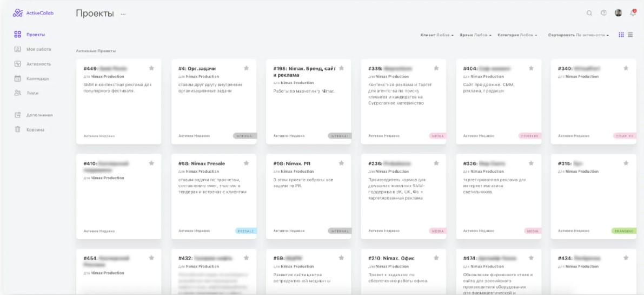The width and height of the screenshot is (644, 295).
Task: Open Календарь in the sidebar
Action: point(31,78)
